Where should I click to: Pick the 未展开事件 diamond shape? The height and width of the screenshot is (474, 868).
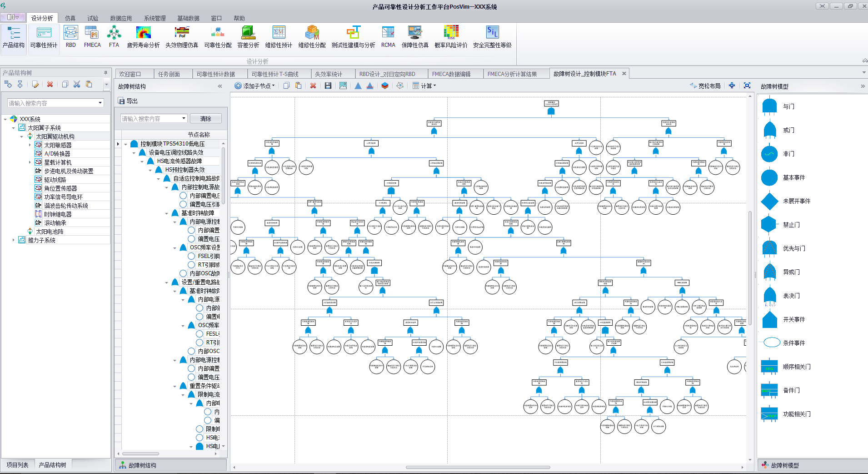click(769, 201)
